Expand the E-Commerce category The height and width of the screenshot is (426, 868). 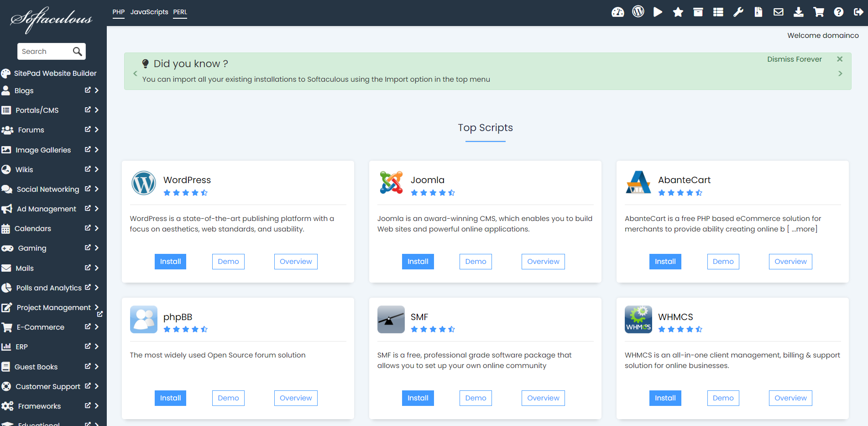[x=97, y=327]
